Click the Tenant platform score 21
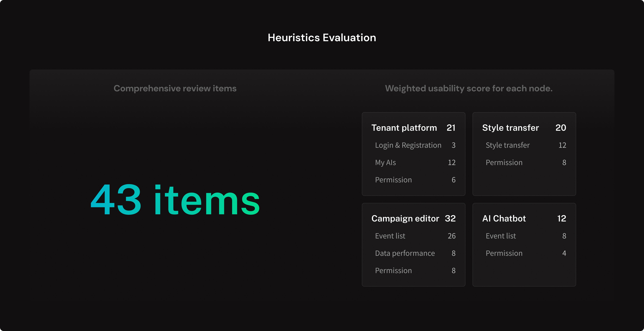 pyautogui.click(x=451, y=128)
